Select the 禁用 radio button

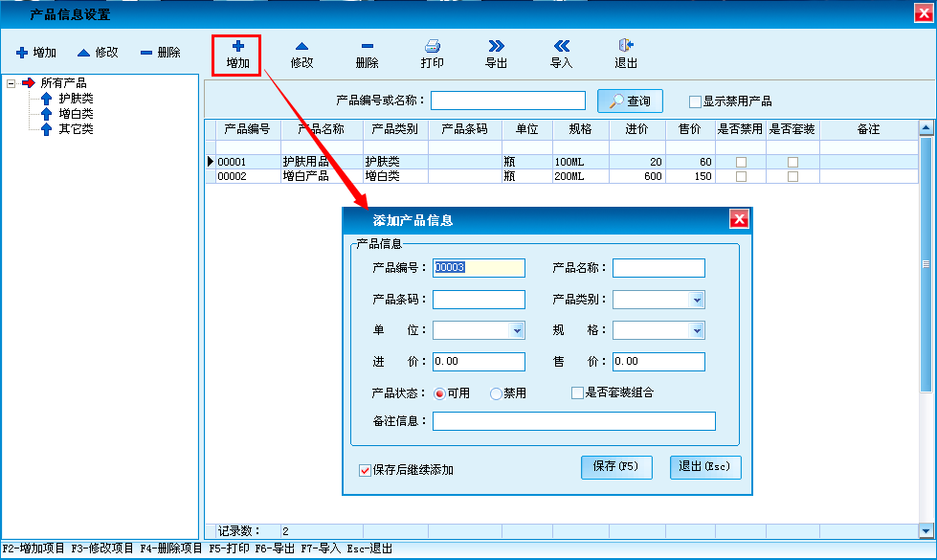496,393
